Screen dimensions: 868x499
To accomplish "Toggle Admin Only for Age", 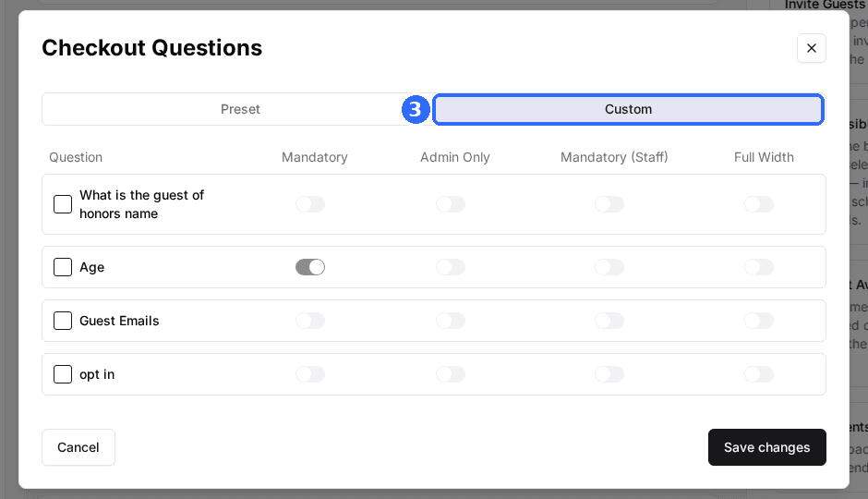I will [x=451, y=267].
